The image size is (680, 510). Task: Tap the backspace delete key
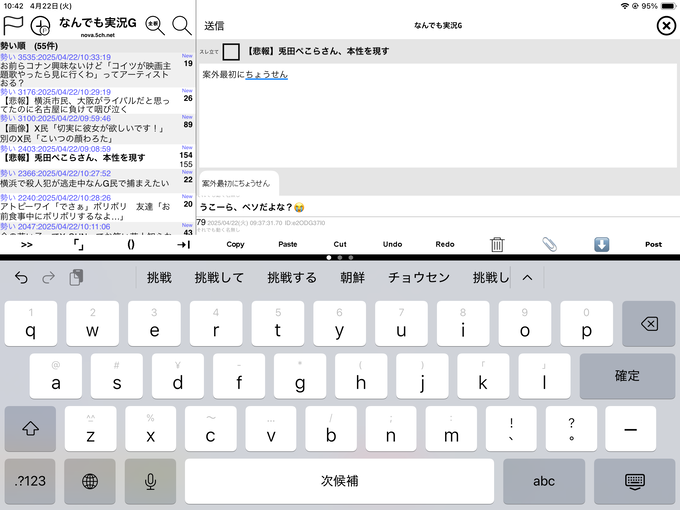coord(649,324)
